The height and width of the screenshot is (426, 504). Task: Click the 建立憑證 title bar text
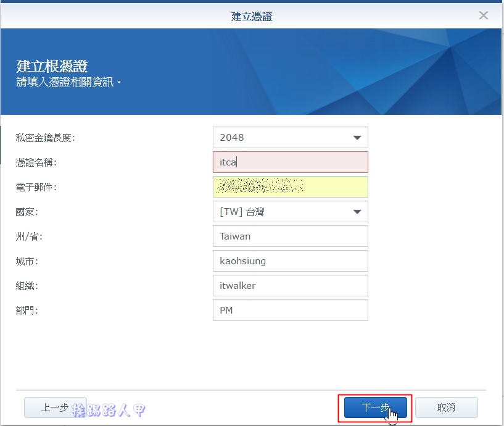pyautogui.click(x=252, y=16)
